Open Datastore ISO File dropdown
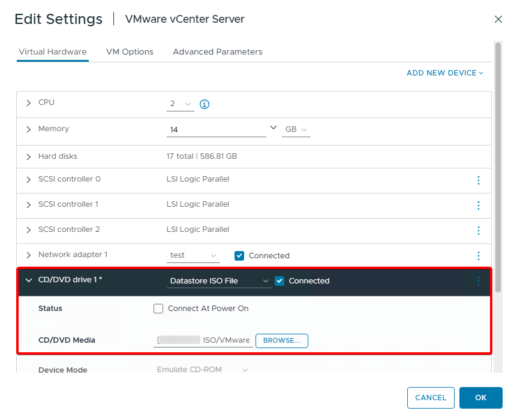Image resolution: width=514 pixels, height=420 pixels. tap(220, 281)
